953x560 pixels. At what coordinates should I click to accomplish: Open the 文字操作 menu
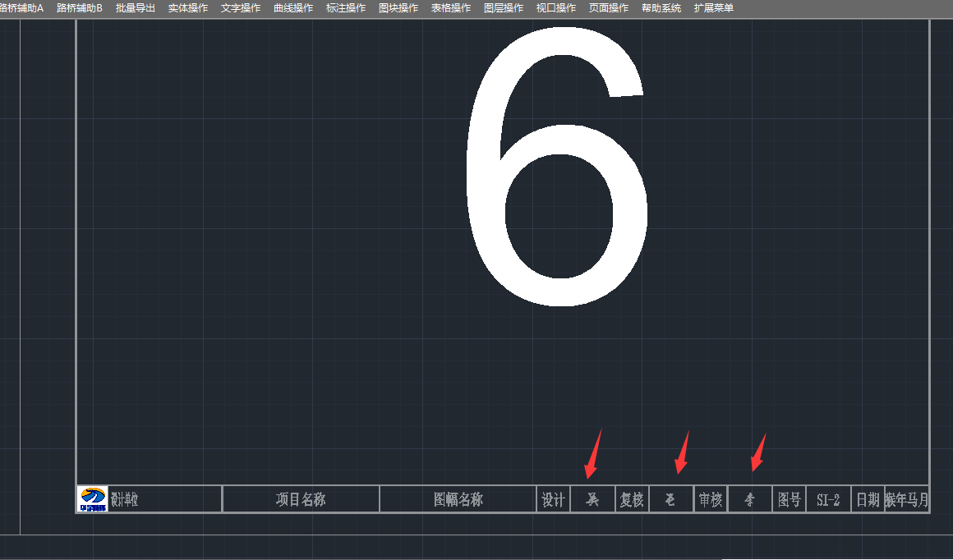coord(241,8)
